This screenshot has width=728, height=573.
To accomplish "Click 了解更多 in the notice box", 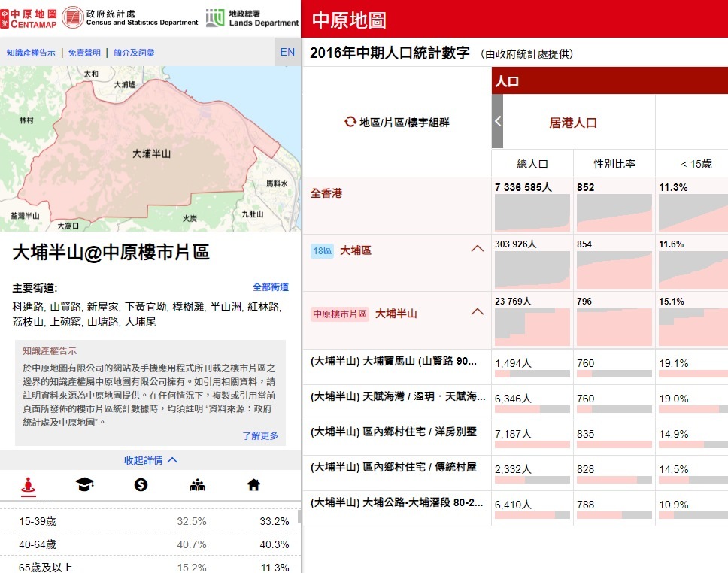I will pyautogui.click(x=260, y=435).
